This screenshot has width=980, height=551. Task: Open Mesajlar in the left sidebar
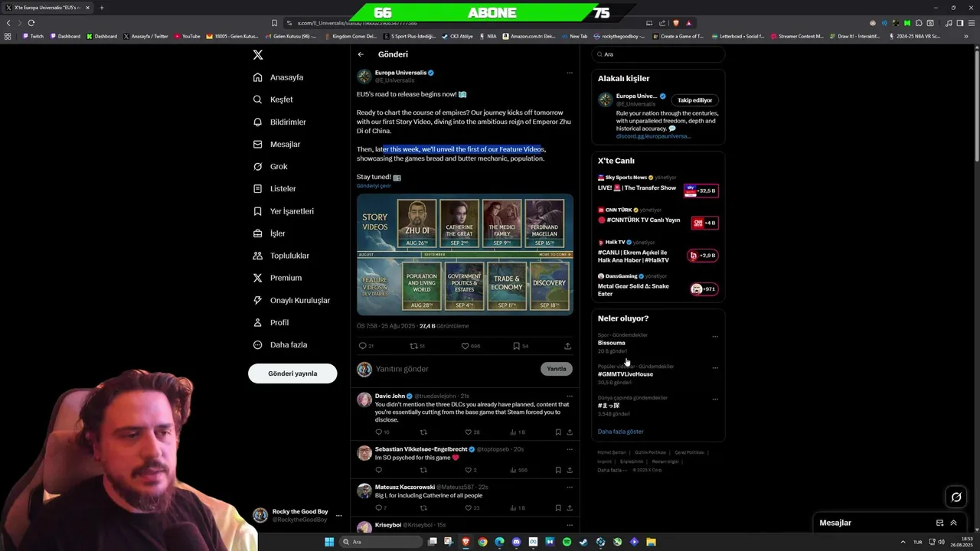(276, 144)
